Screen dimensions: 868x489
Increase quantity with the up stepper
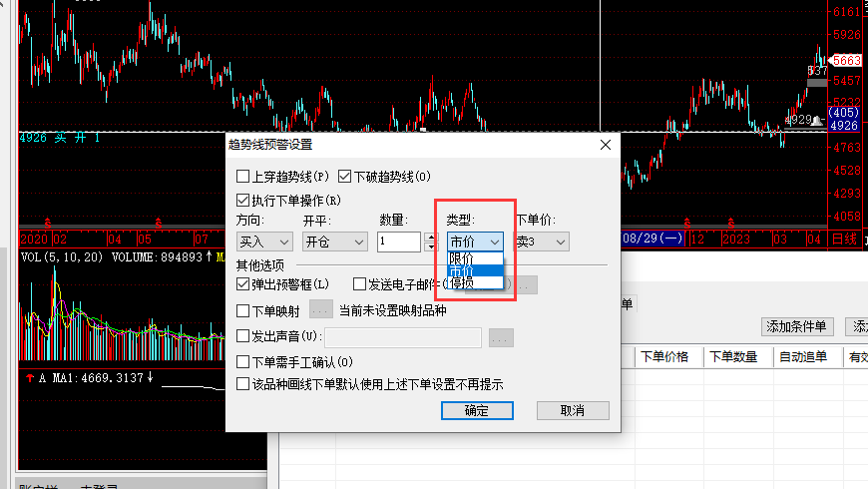point(431,238)
